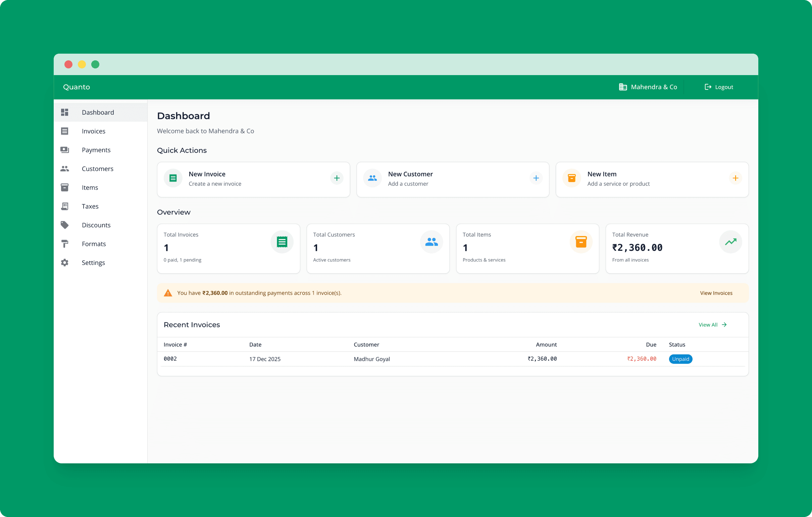812x517 pixels.
Task: Click the Discounts tag icon
Action: (x=64, y=225)
